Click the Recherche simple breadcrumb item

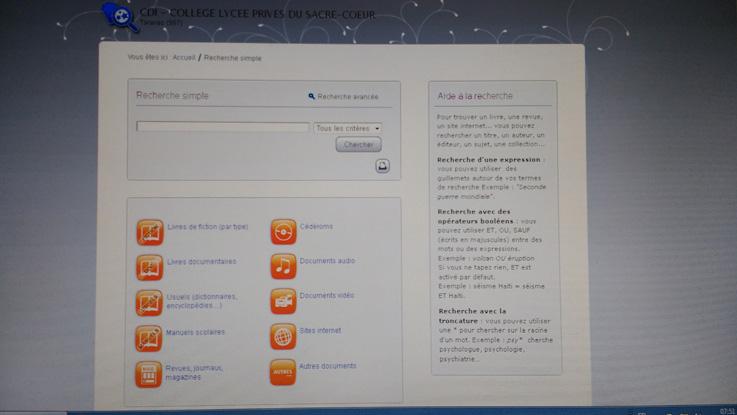point(232,58)
